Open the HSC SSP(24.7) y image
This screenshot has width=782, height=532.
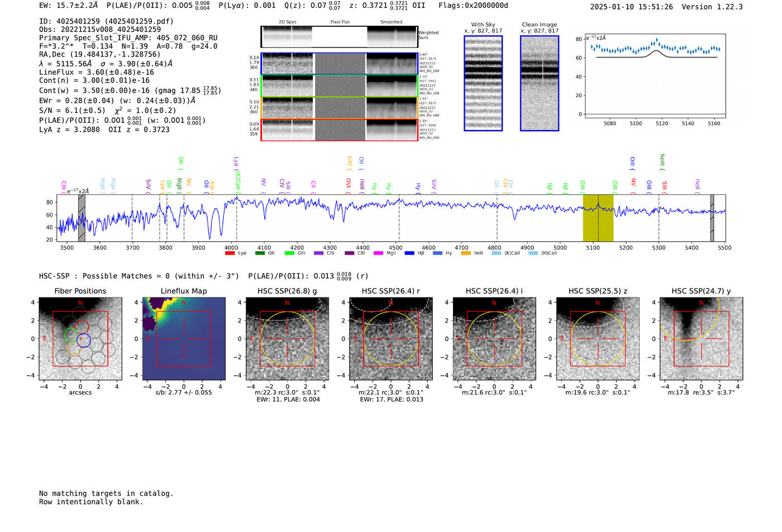701,339
